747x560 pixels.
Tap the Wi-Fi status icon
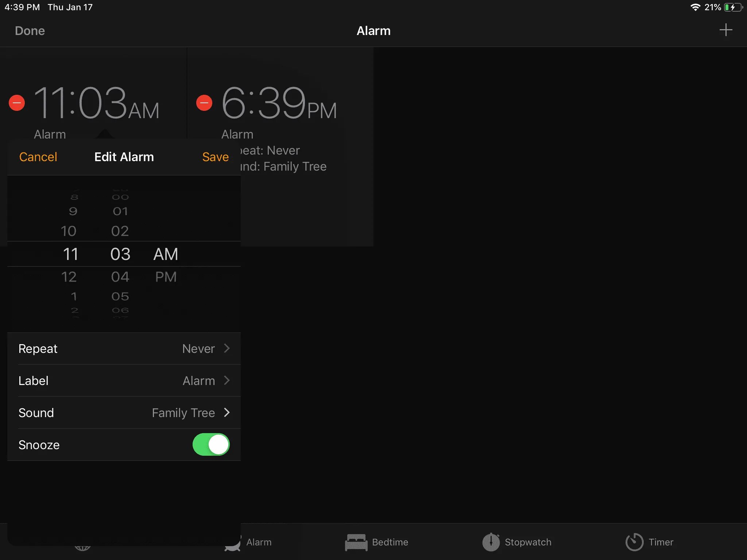(x=695, y=7)
